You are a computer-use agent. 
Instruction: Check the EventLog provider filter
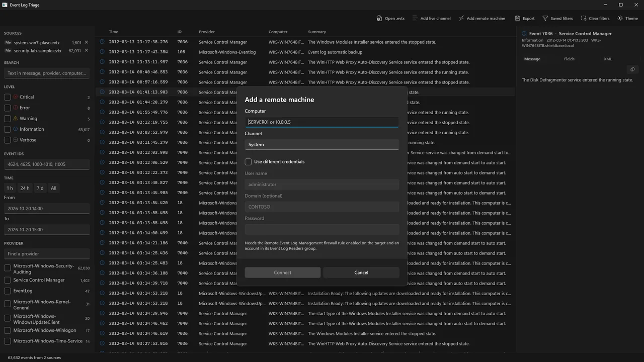tap(8, 291)
